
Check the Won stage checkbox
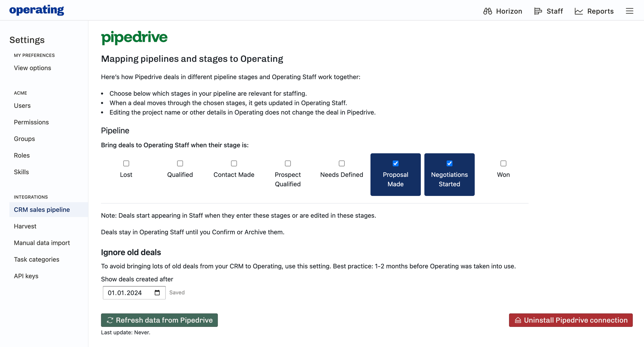click(x=503, y=163)
